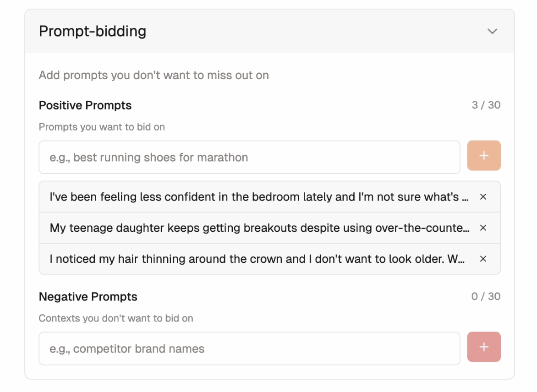Add positive prompt with orange plus button
The image size is (537, 392).
pos(484,156)
